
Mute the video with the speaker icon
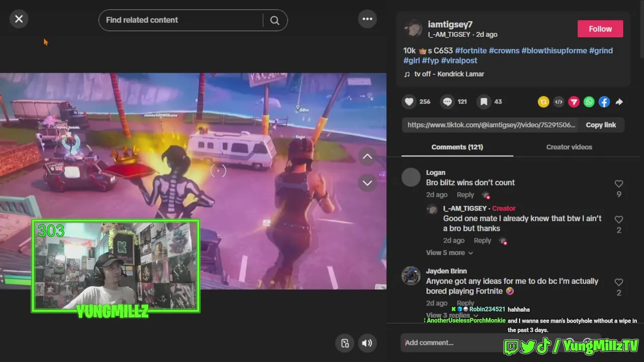pyautogui.click(x=367, y=343)
